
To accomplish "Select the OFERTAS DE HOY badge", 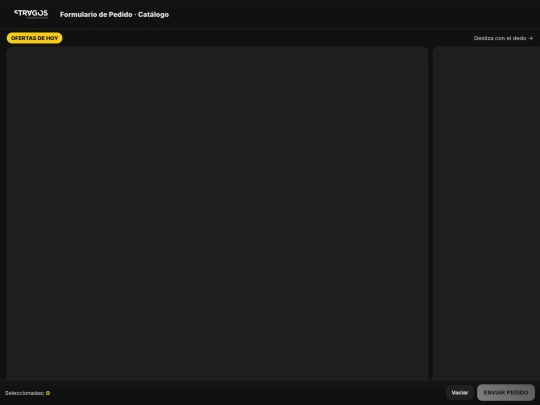I will coord(34,38).
